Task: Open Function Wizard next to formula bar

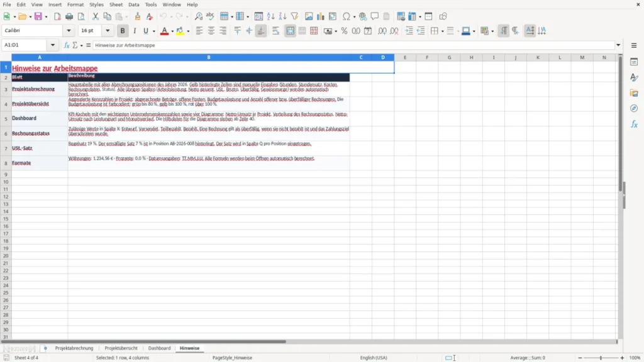Action: [67, 45]
